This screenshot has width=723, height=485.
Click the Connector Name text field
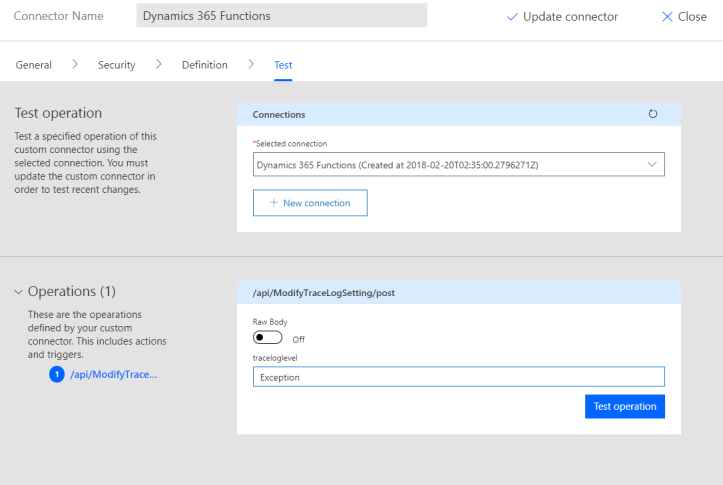(x=281, y=16)
